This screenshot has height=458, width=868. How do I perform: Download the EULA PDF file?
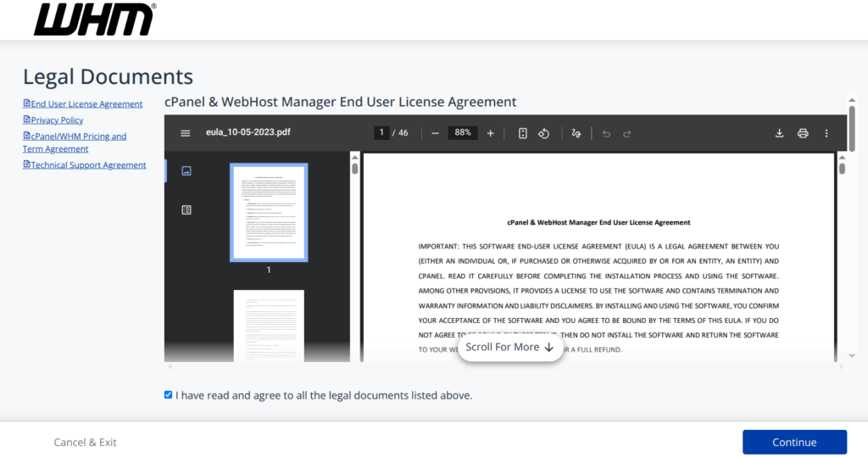click(x=779, y=133)
